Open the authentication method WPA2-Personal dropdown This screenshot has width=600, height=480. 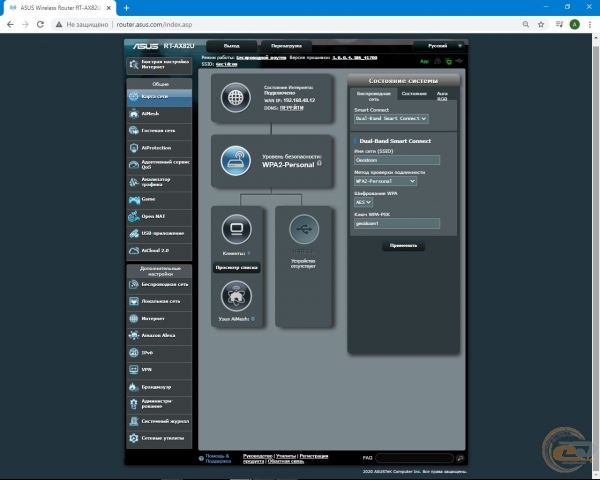385,181
